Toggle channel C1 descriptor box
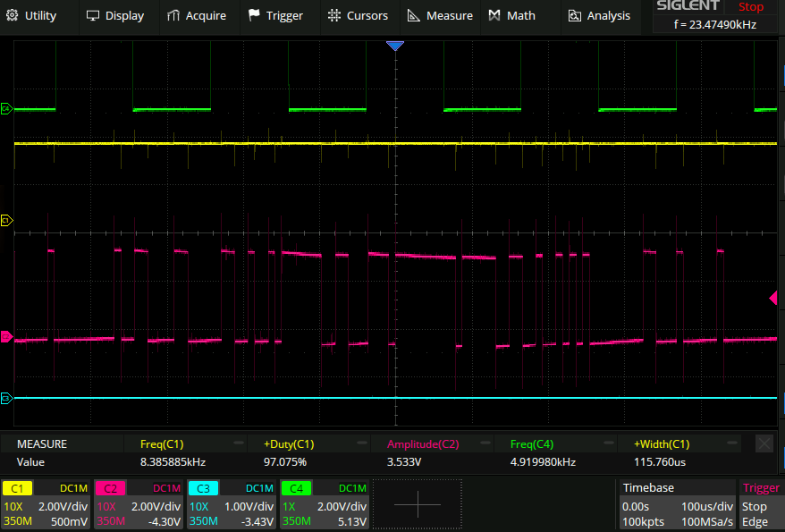Viewport: 785px width, 532px height. point(46,504)
